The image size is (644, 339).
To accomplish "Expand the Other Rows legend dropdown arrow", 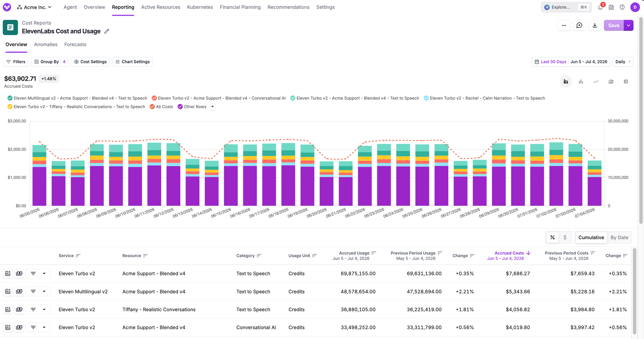I will [x=212, y=107].
